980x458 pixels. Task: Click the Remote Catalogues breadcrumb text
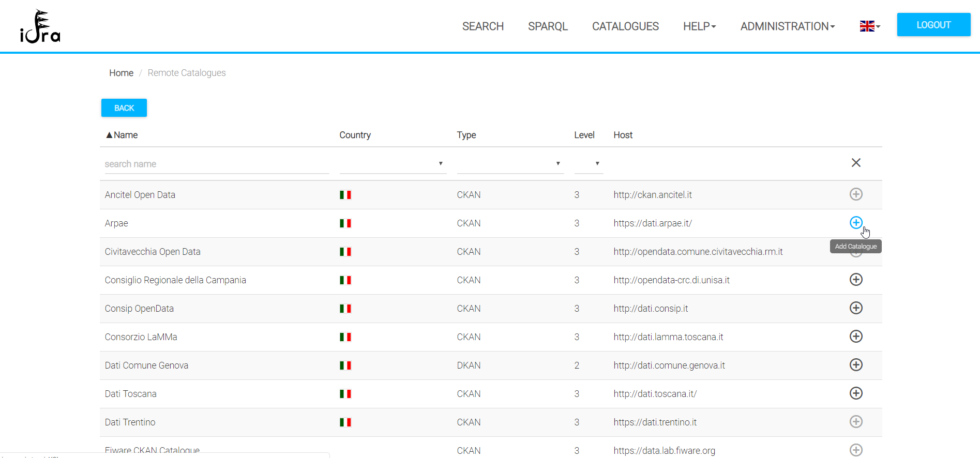click(187, 73)
